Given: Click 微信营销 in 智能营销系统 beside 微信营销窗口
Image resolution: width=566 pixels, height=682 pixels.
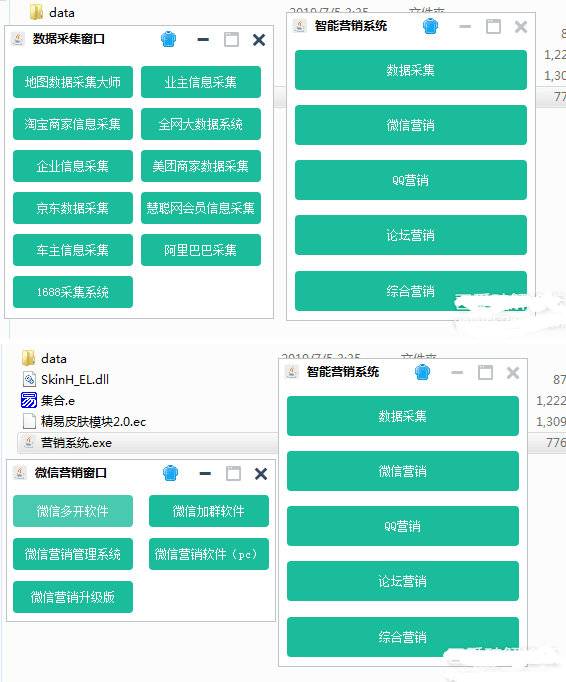Looking at the screenshot, I should coord(403,471).
